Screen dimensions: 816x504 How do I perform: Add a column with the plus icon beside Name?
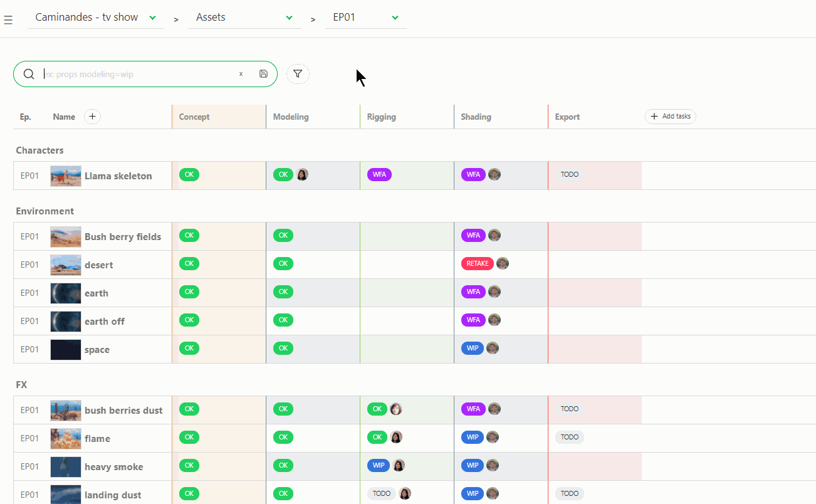92,117
